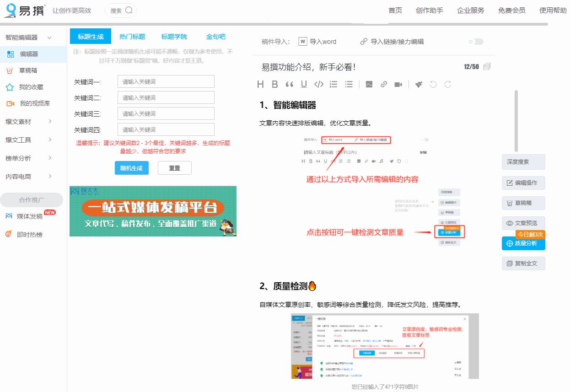This screenshot has height=392, width=570.
Task: Create an ordered numbered list
Action: point(333,84)
